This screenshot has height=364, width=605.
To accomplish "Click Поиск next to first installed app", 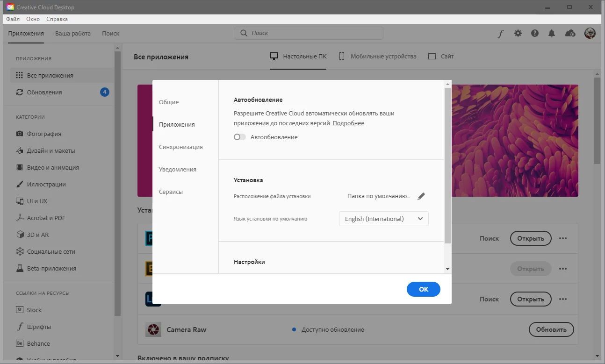I will click(490, 238).
